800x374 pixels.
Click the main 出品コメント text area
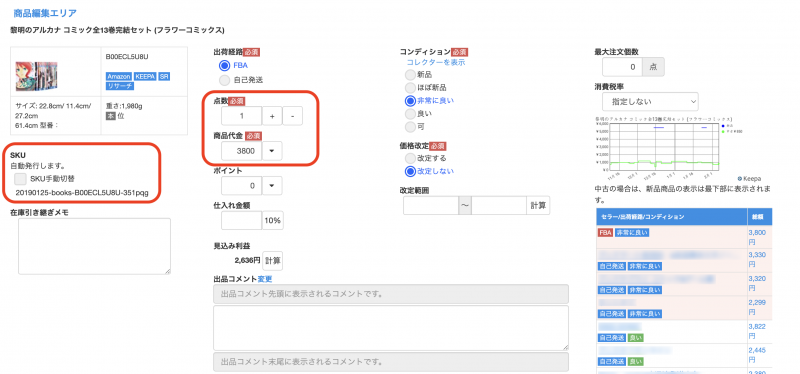click(391, 328)
